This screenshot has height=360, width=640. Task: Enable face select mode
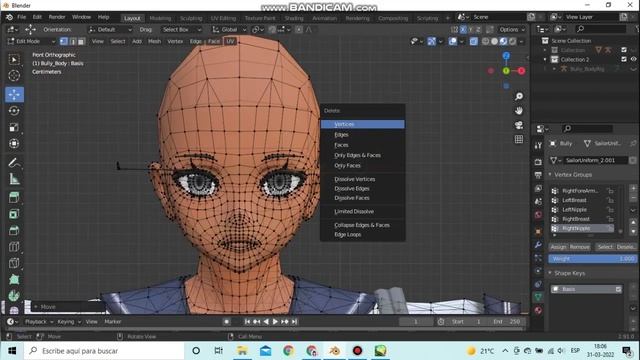[81, 41]
